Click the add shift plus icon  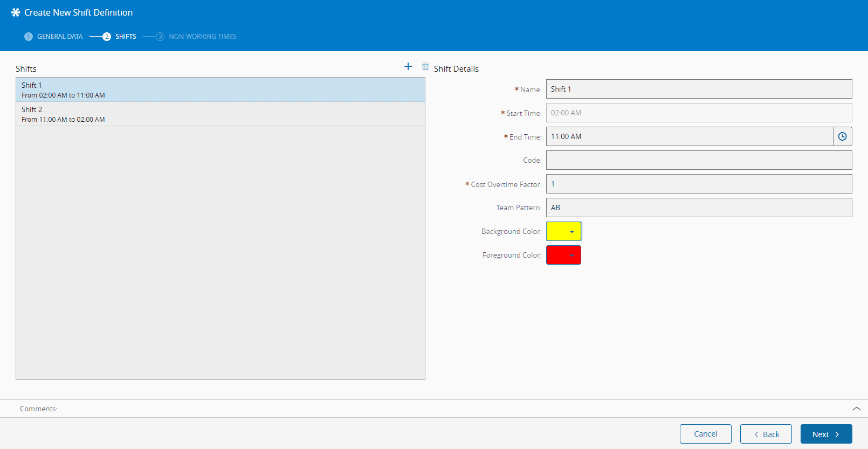(408, 66)
